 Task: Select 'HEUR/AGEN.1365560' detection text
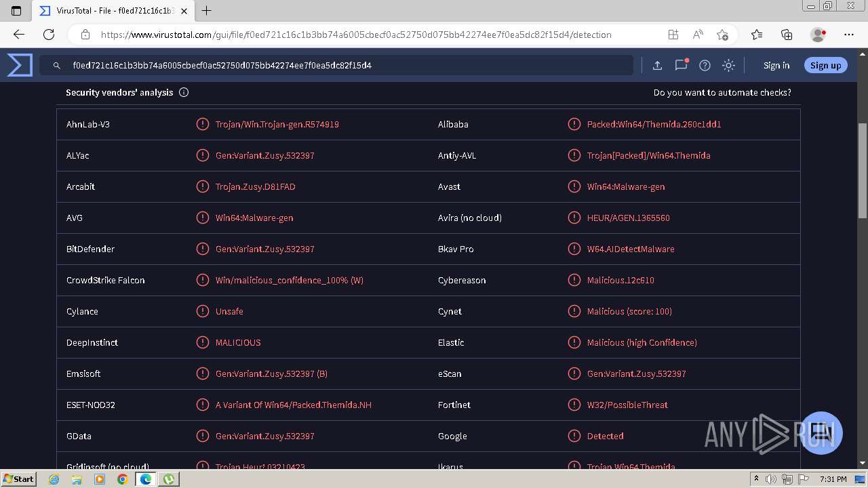click(x=629, y=218)
